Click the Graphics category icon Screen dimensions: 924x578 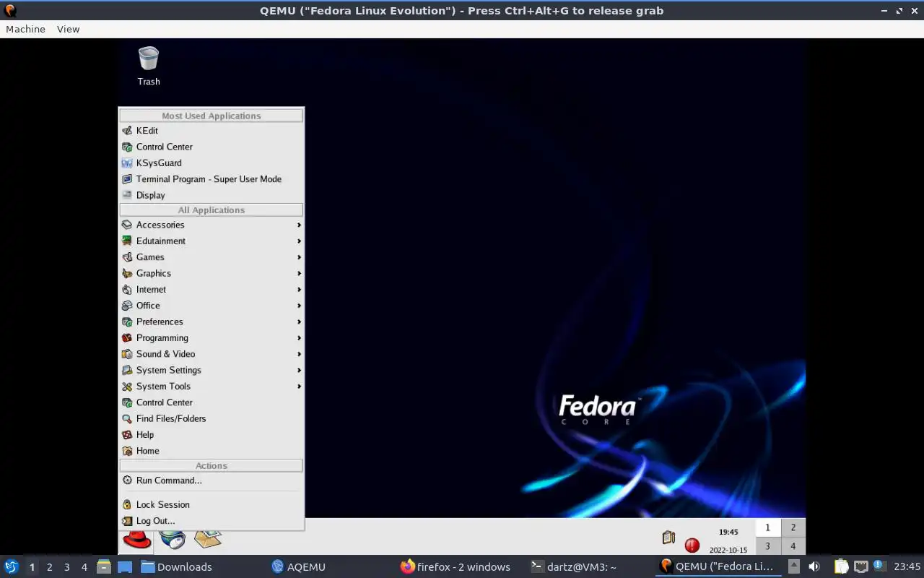pyautogui.click(x=127, y=273)
